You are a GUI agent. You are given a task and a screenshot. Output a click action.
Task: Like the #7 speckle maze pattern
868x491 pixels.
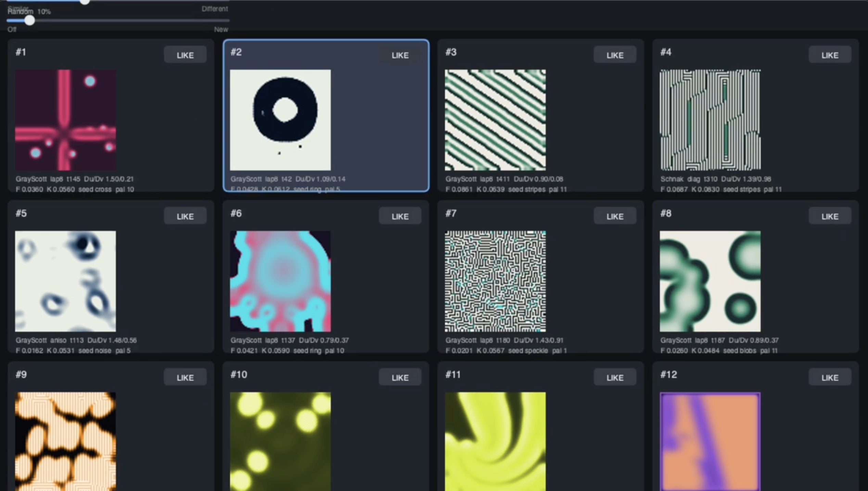tap(615, 216)
